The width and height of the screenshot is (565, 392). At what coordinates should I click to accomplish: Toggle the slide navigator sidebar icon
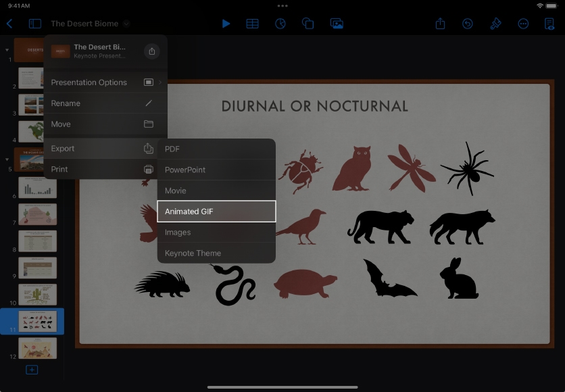tap(34, 24)
